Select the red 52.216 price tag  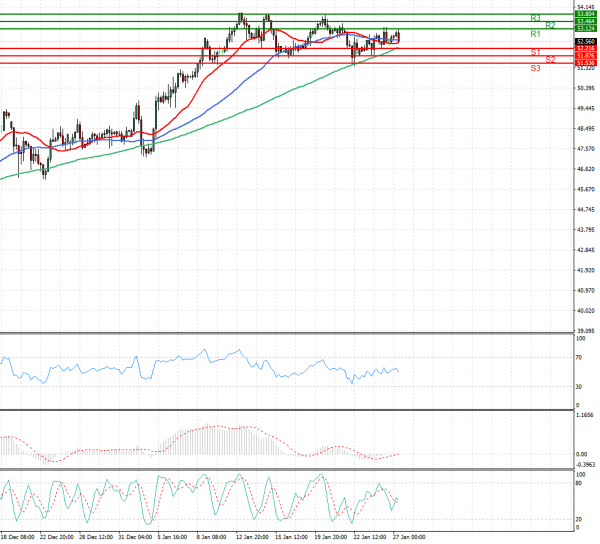point(586,49)
